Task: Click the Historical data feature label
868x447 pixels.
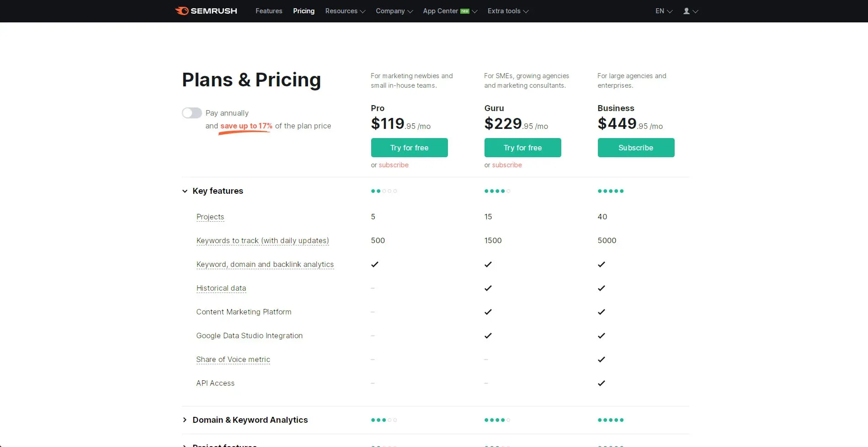Action: (x=221, y=288)
